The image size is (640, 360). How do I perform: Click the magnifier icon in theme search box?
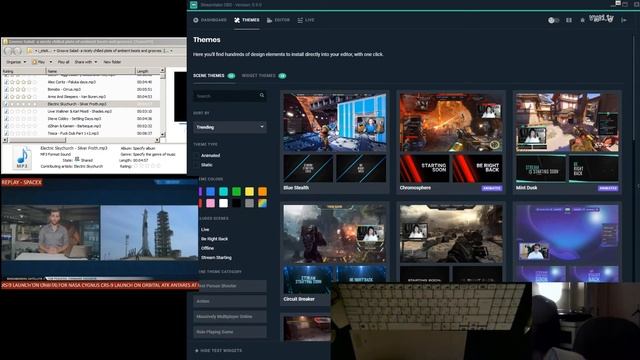tap(262, 96)
